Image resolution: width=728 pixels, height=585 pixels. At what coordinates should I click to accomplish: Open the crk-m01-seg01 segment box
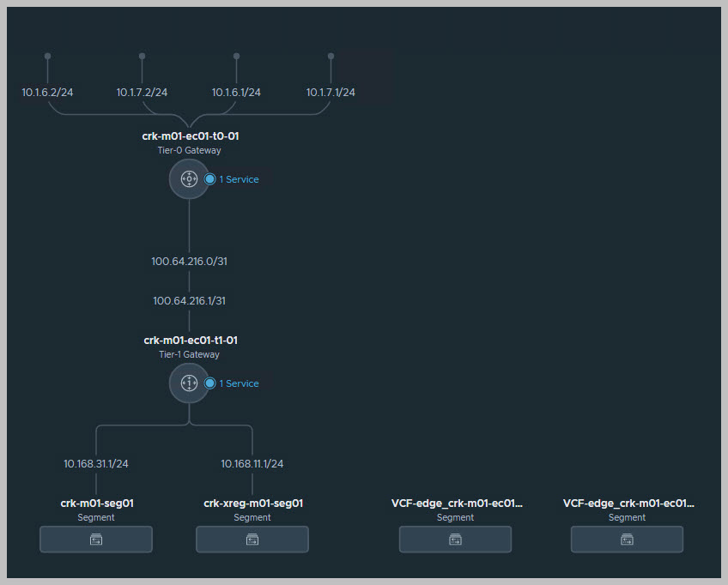[x=96, y=540]
